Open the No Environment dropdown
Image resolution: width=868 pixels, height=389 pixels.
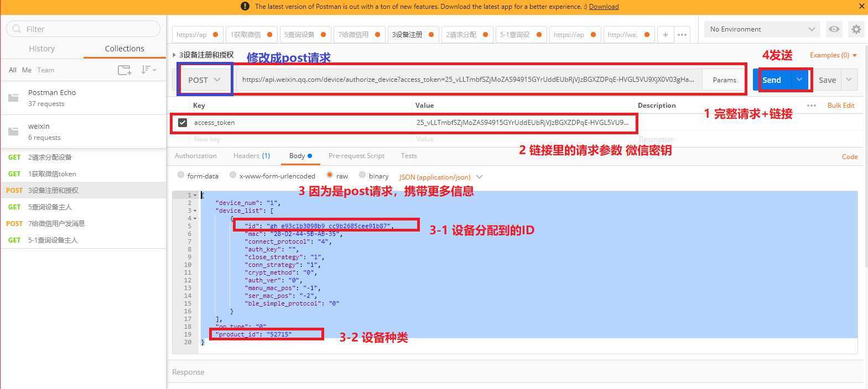(x=762, y=29)
